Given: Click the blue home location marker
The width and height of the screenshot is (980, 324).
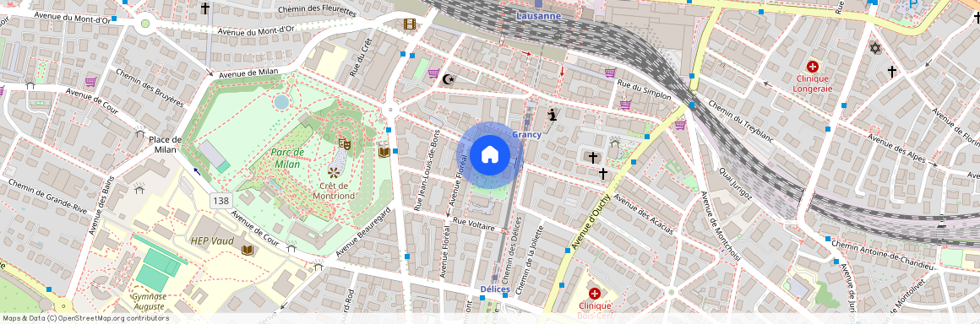Looking at the screenshot, I should pyautogui.click(x=489, y=155).
